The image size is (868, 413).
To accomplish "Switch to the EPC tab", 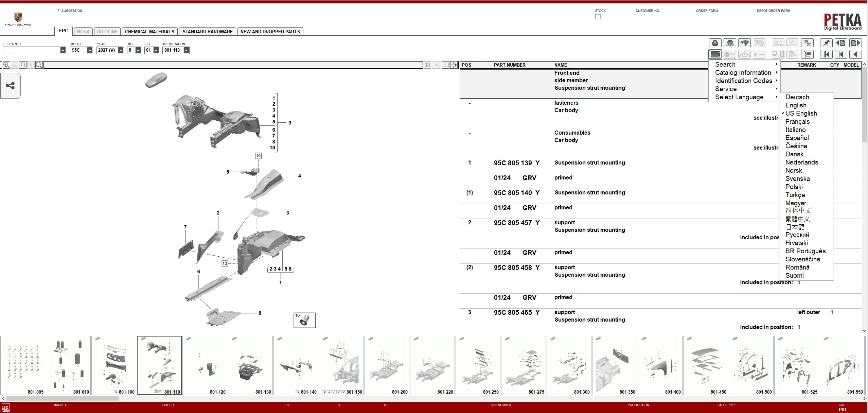I will coord(63,31).
